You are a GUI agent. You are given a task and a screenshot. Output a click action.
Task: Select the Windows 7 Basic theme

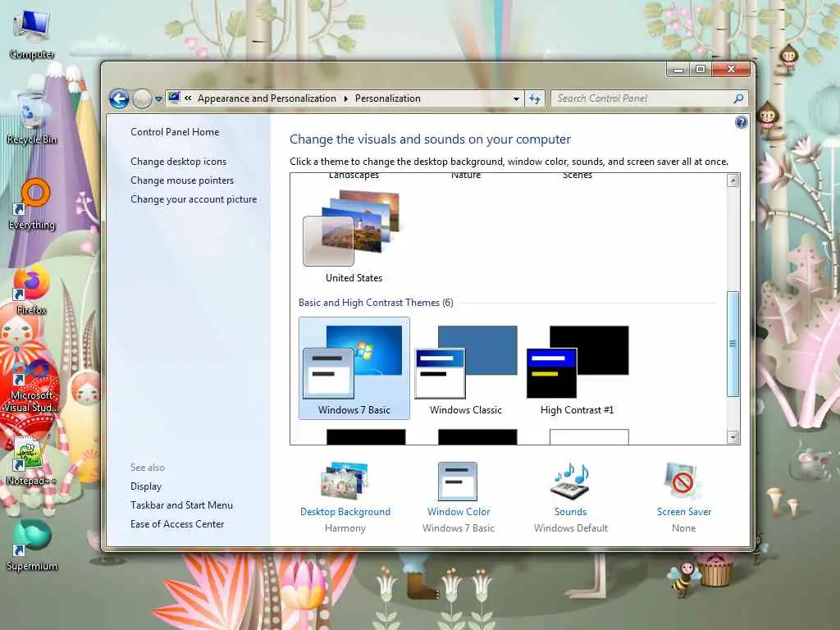pos(354,368)
